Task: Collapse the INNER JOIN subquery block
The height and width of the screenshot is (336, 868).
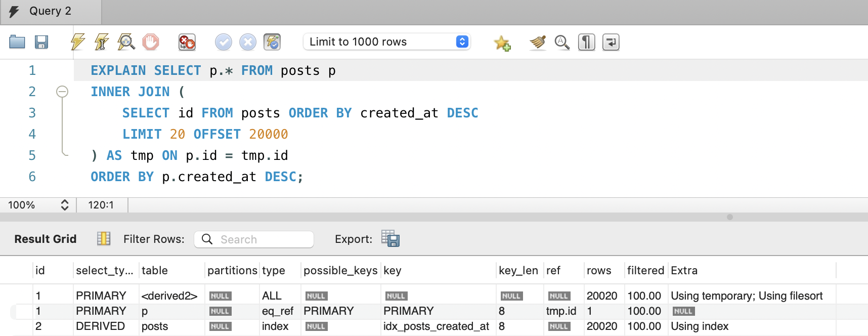Action: (x=62, y=92)
